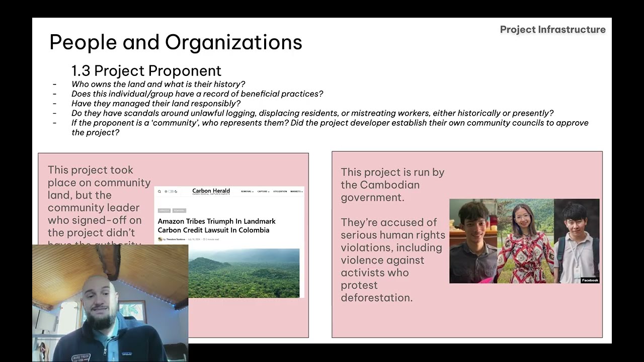Click 'run by the Cambodian government' text

[392, 185]
